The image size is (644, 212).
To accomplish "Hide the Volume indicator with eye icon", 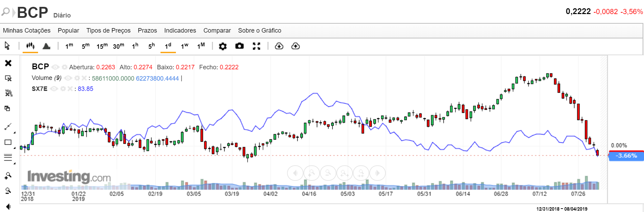I will 68,78.
